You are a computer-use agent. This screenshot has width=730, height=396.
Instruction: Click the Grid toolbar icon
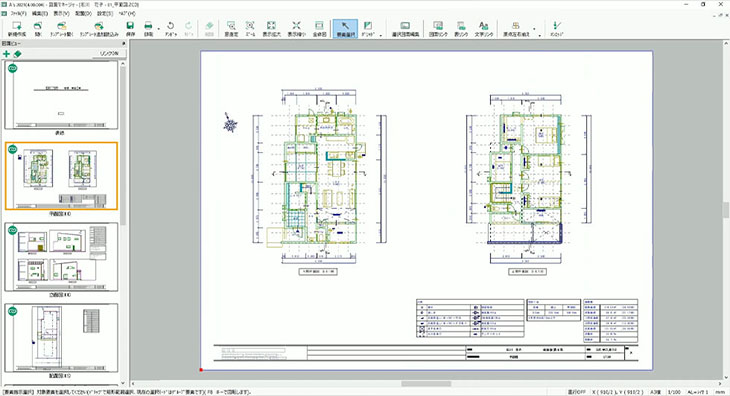click(368, 28)
